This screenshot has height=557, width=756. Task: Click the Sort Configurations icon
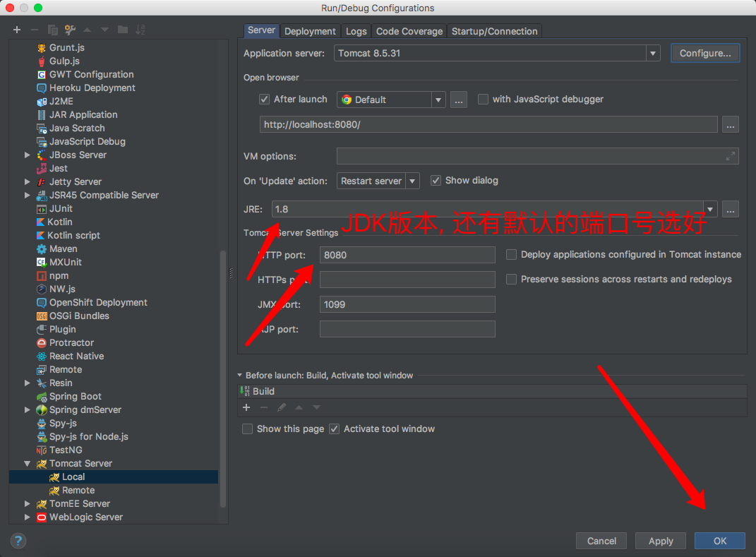[140, 30]
